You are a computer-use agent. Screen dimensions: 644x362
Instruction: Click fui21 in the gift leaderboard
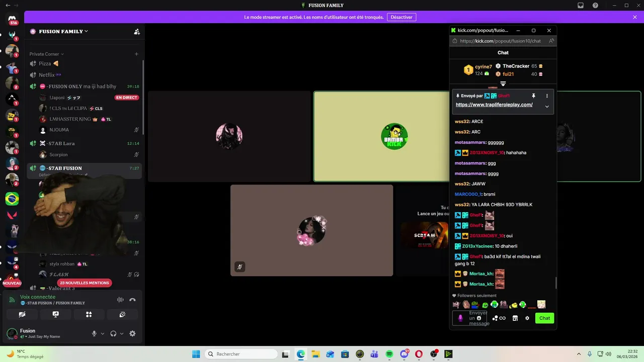coord(508,74)
